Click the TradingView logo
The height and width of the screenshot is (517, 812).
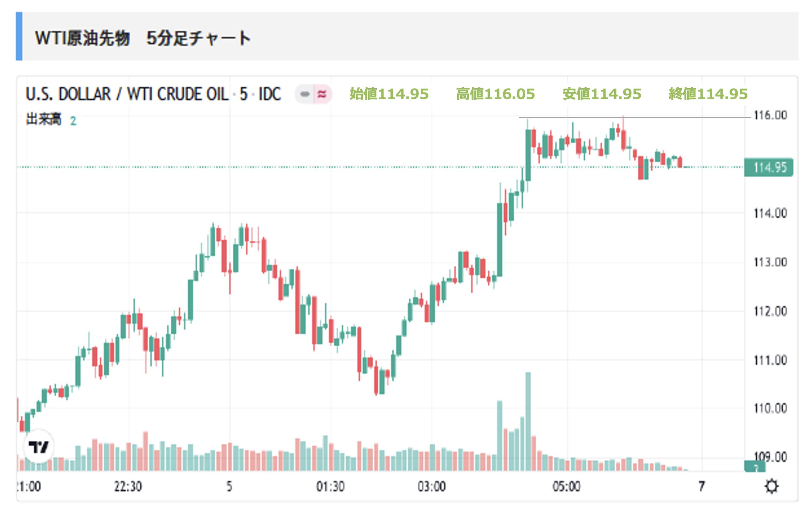(38, 447)
